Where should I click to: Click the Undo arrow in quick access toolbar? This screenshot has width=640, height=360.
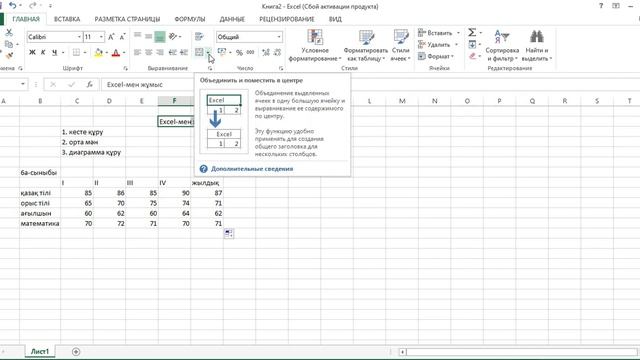[13, 6]
